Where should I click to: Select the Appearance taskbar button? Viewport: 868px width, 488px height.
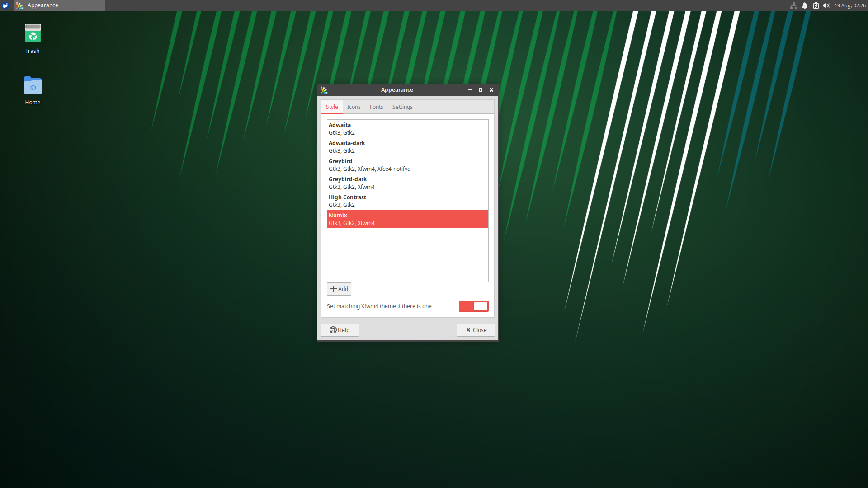[x=60, y=5]
